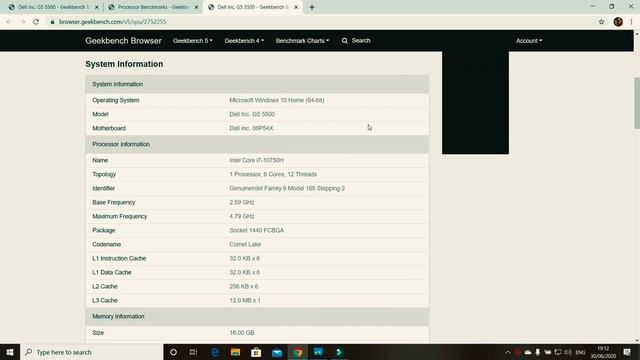Image resolution: width=640 pixels, height=360 pixels.
Task: Click the L1 Instruction Cache label
Action: (x=119, y=258)
